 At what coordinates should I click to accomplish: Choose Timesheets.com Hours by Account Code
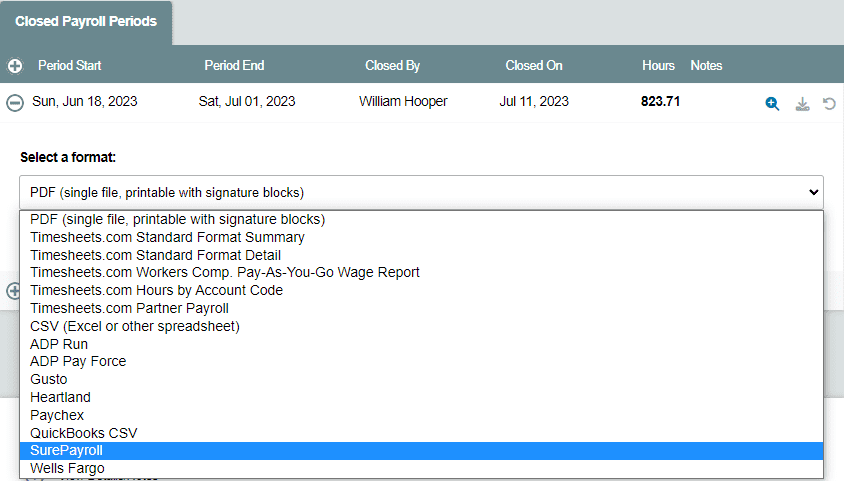pos(421,290)
